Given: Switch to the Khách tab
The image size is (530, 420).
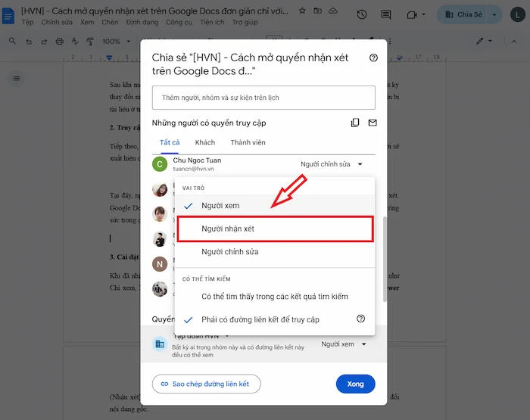Looking at the screenshot, I should click(x=204, y=142).
